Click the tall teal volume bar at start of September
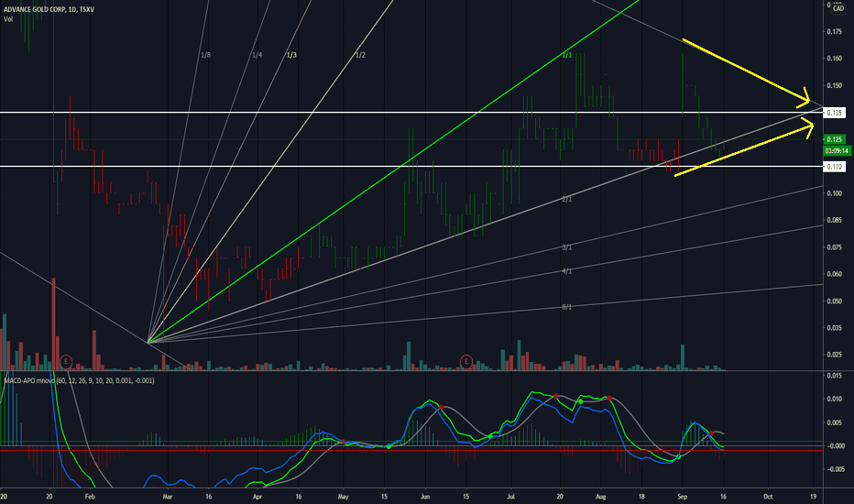854x504 pixels. coord(683,357)
